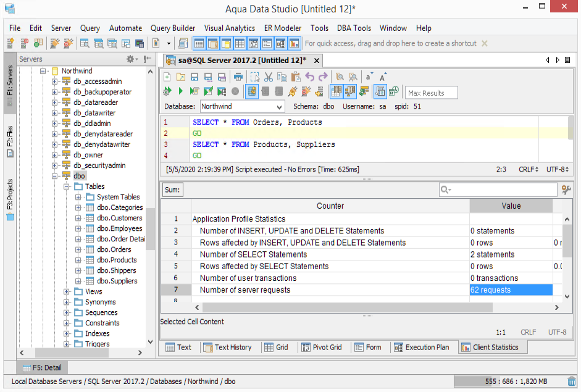The height and width of the screenshot is (392, 581).
Task: Click the Redo arrow icon
Action: 323,77
